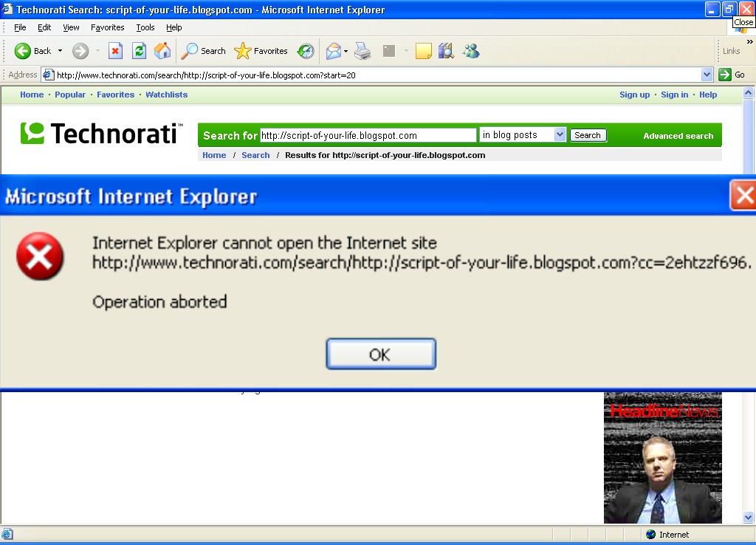Click OK in the error dialog
756x545 pixels.
click(381, 354)
